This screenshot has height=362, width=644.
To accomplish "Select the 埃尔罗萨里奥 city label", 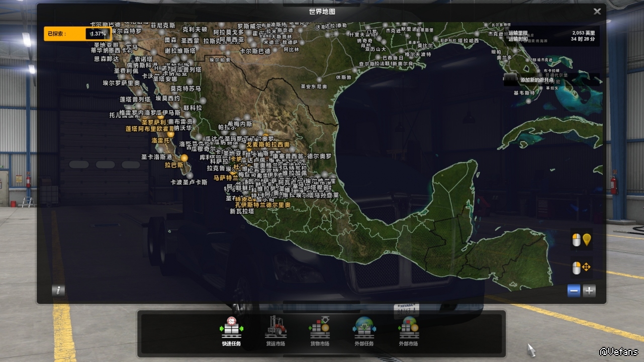I will [122, 83].
